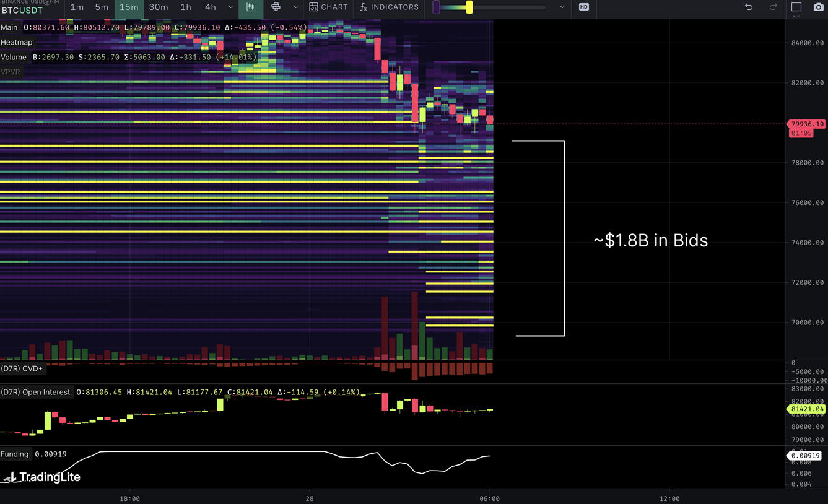Expand the heatmap slider options chevron

tap(562, 7)
